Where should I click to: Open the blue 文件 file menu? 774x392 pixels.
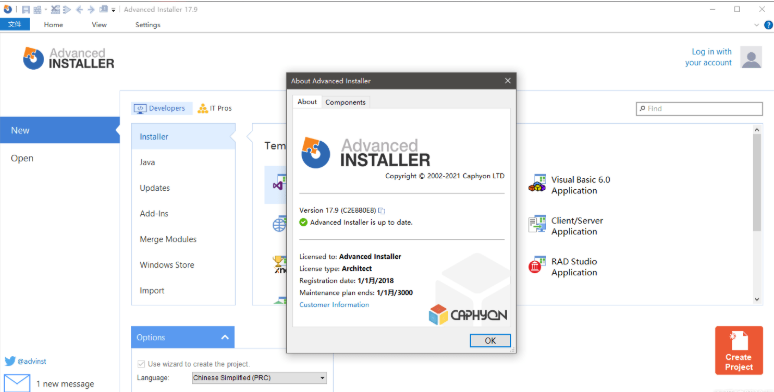click(x=15, y=24)
